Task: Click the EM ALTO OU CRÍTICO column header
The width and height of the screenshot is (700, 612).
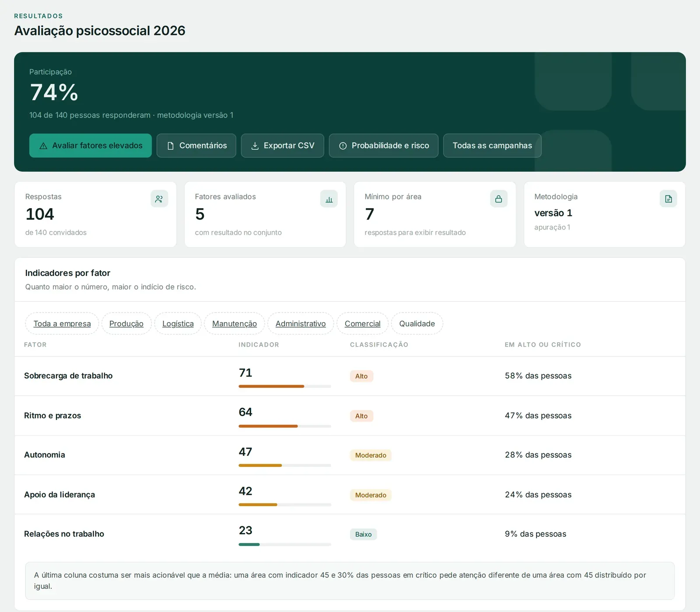Action: pyautogui.click(x=543, y=345)
